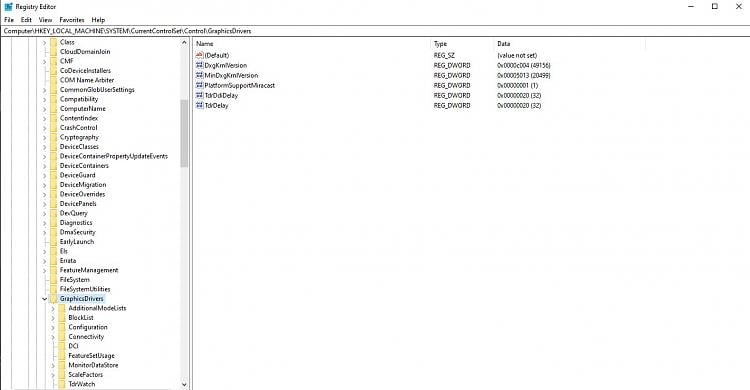Click REG_SZ type of Default value

(444, 55)
